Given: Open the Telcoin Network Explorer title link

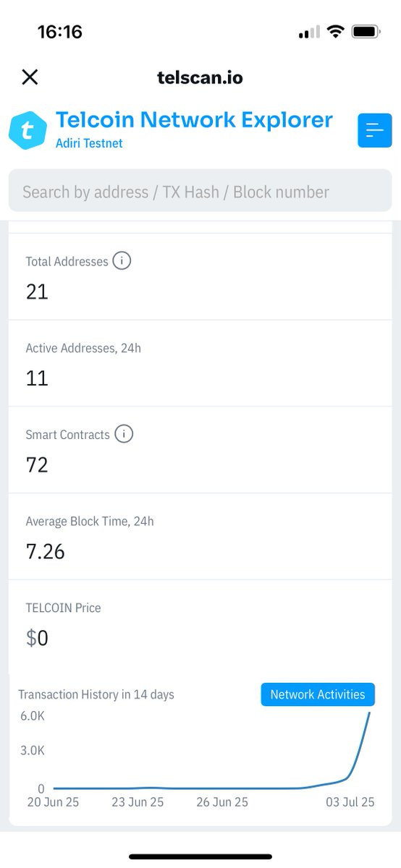Looking at the screenshot, I should tap(194, 119).
